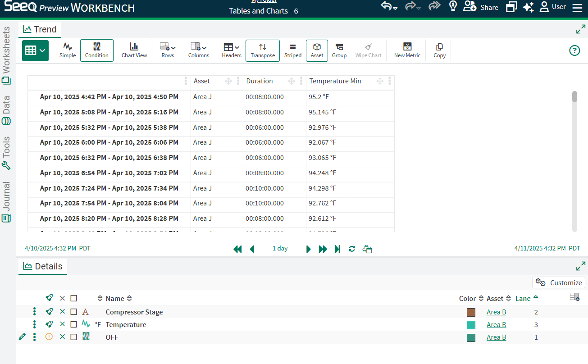Tick the Compressor Stage checkbox
588x364 pixels.
click(73, 312)
